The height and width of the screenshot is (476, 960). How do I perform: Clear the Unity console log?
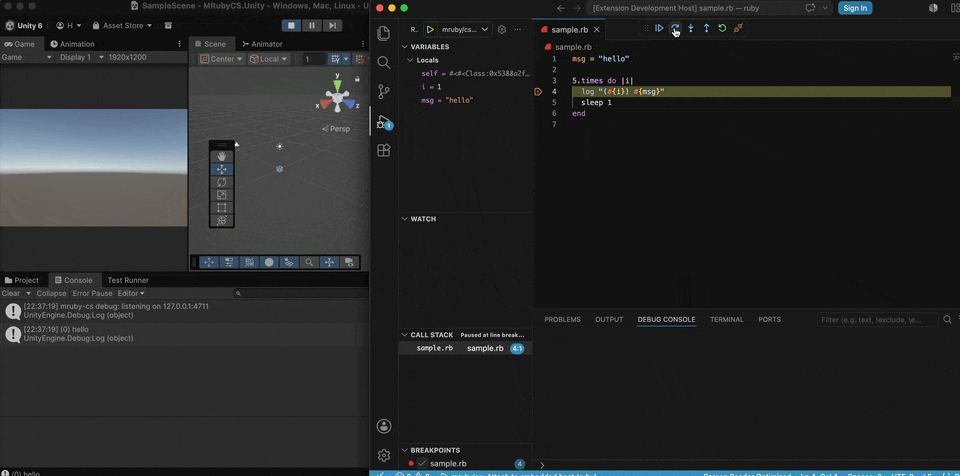pos(11,293)
